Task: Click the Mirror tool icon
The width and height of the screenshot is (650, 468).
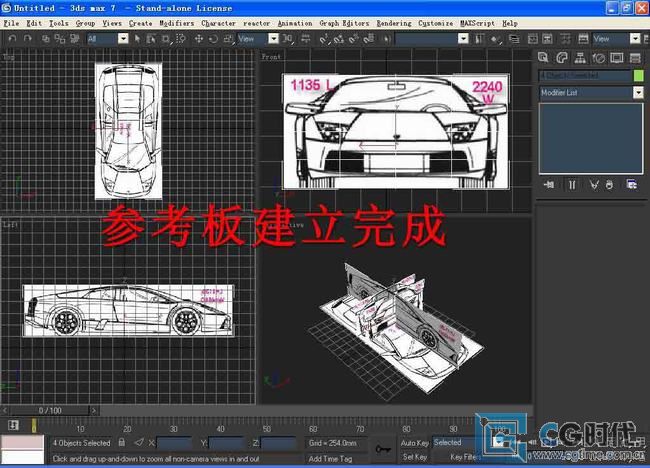Action: pyautogui.click(x=479, y=39)
